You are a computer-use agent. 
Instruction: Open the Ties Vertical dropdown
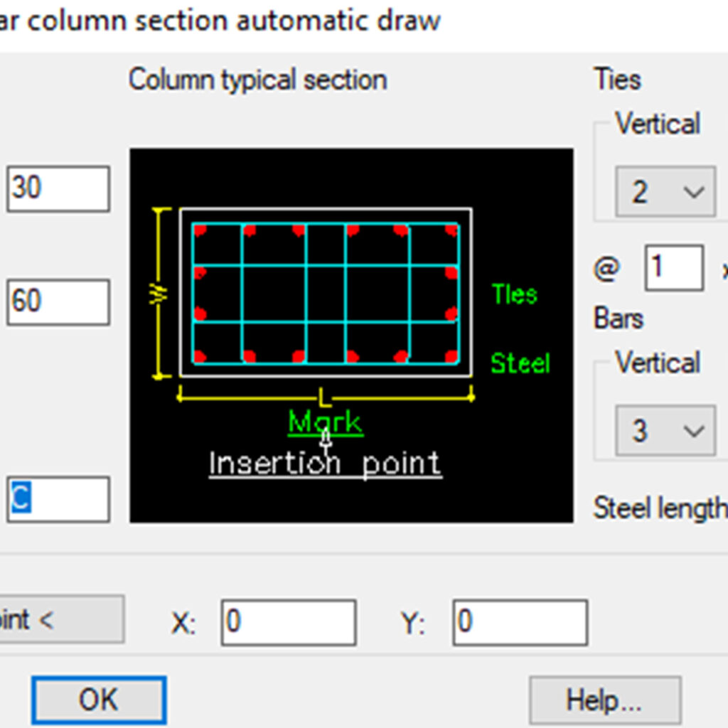tap(664, 191)
